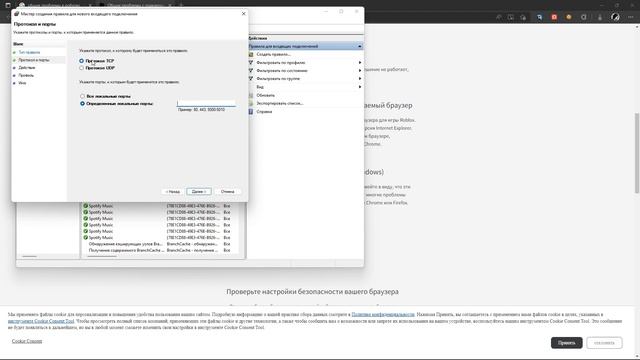Screen dimensions: 640x360
Task: Go to Тип правила wizard step
Action: 29,52
